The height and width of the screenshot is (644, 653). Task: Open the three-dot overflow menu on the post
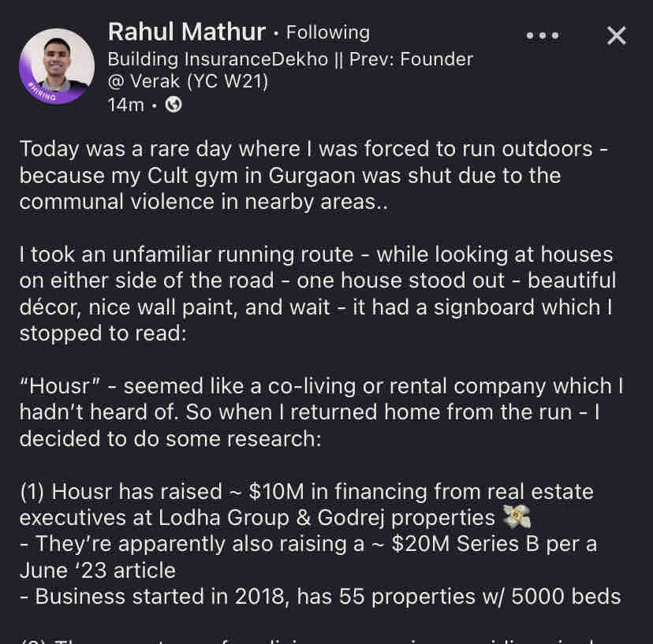[x=542, y=35]
